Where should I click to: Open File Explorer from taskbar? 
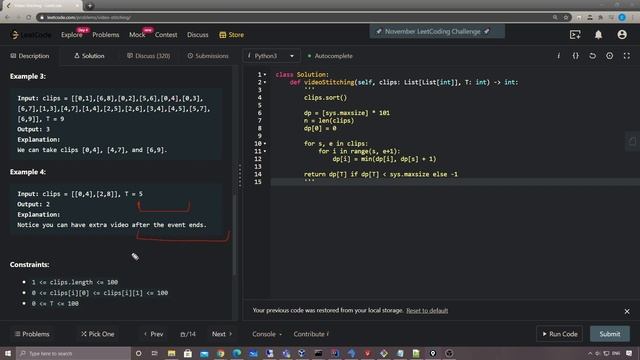(171, 353)
